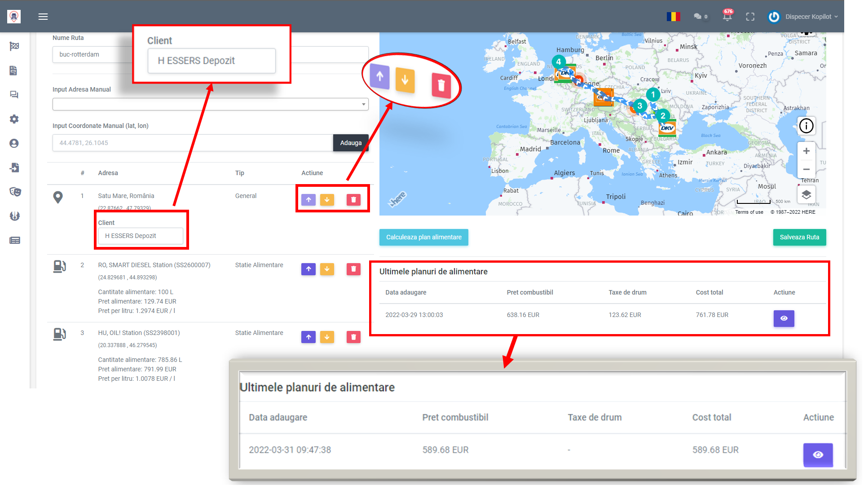
Task: Zoom in on the map
Action: tap(806, 151)
